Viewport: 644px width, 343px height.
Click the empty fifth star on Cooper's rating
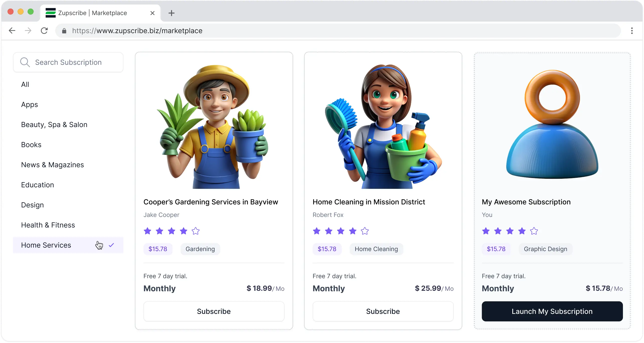tap(195, 231)
